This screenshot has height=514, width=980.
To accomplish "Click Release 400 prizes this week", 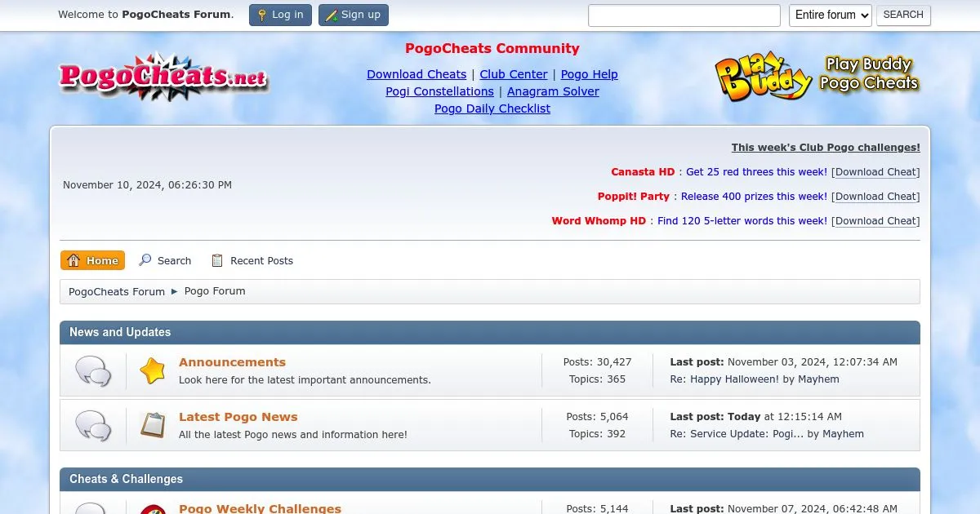I will pyautogui.click(x=754, y=197).
